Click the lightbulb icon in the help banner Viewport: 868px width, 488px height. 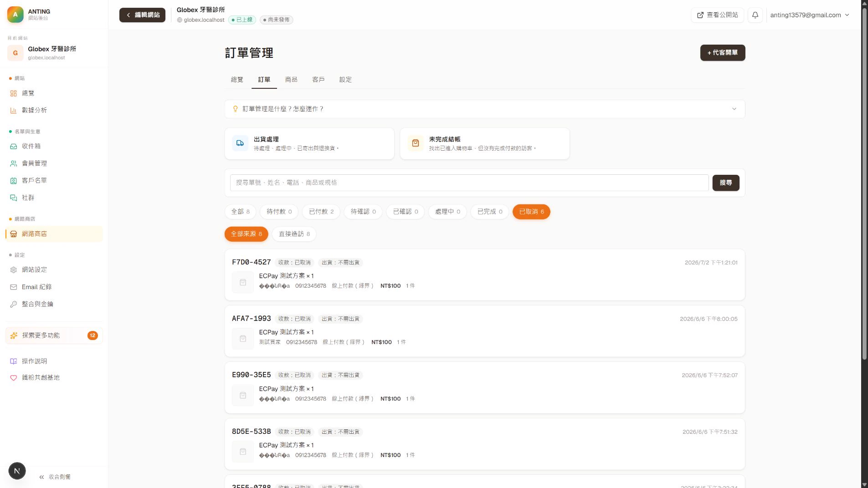point(236,109)
